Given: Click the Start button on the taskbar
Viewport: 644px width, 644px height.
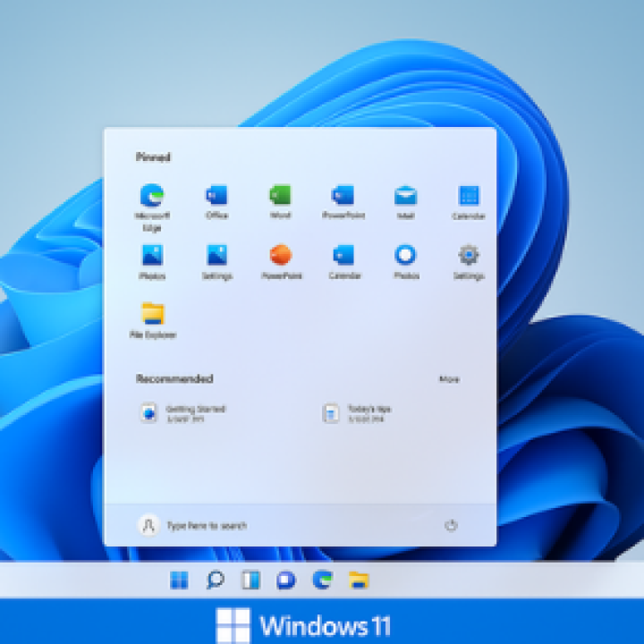Looking at the screenshot, I should click(x=179, y=580).
